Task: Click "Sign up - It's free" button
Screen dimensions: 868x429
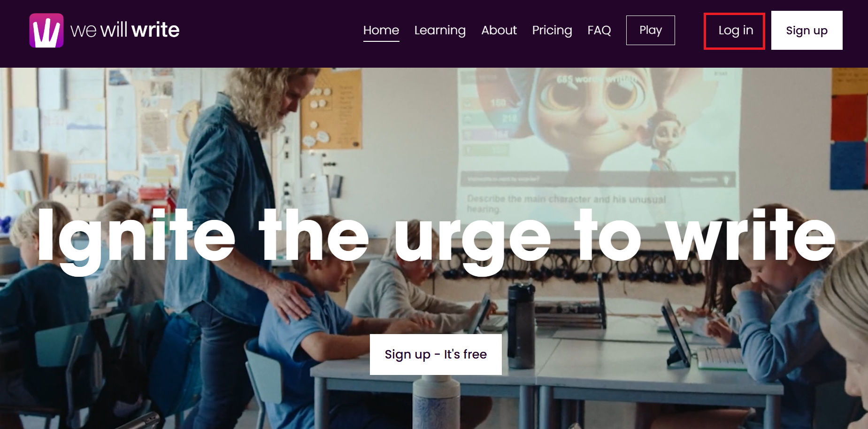Action: [436, 354]
